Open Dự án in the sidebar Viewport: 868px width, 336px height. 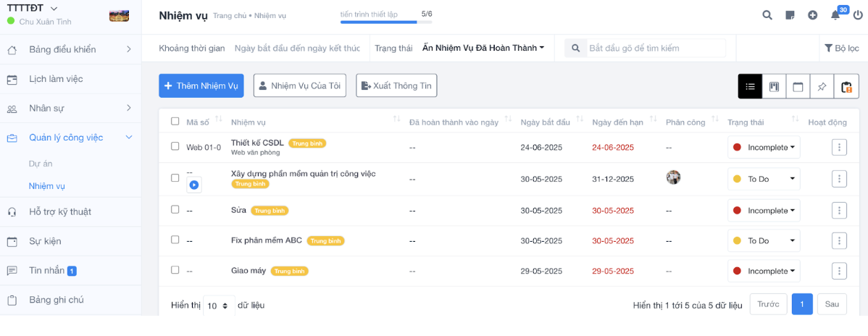click(x=41, y=164)
